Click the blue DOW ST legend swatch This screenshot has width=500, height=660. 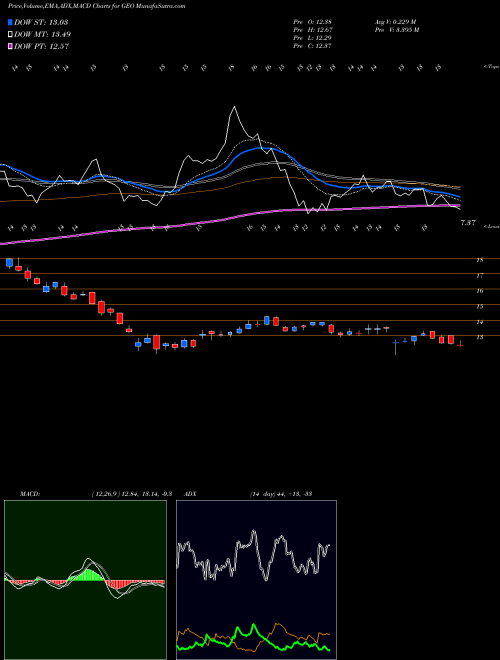[x=10, y=22]
